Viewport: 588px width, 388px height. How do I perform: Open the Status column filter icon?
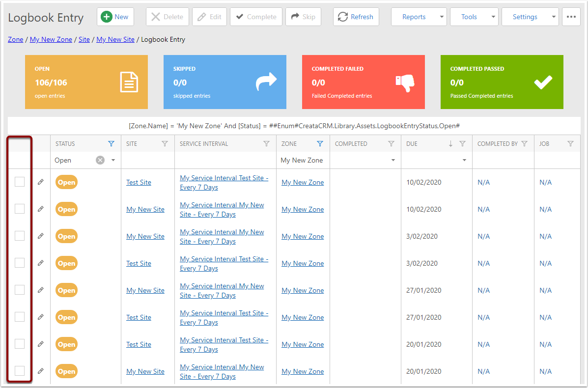point(111,143)
